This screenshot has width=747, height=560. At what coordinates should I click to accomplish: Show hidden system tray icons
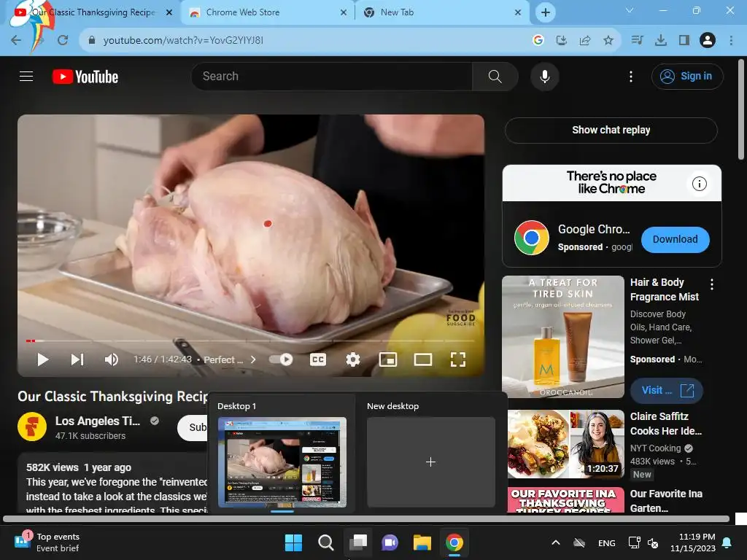[x=555, y=542]
